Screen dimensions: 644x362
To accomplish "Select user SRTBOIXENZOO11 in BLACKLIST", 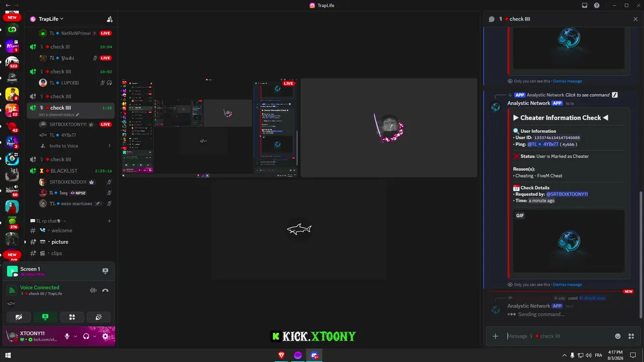I will (75, 182).
